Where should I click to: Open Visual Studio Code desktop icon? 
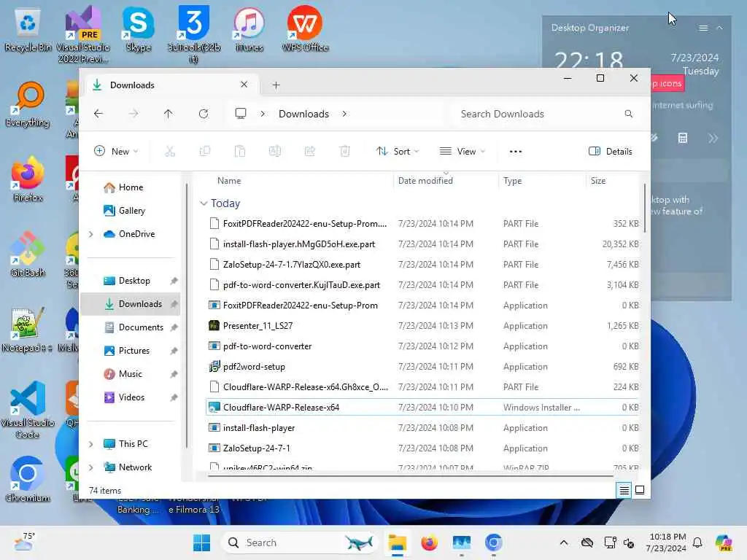(x=28, y=410)
